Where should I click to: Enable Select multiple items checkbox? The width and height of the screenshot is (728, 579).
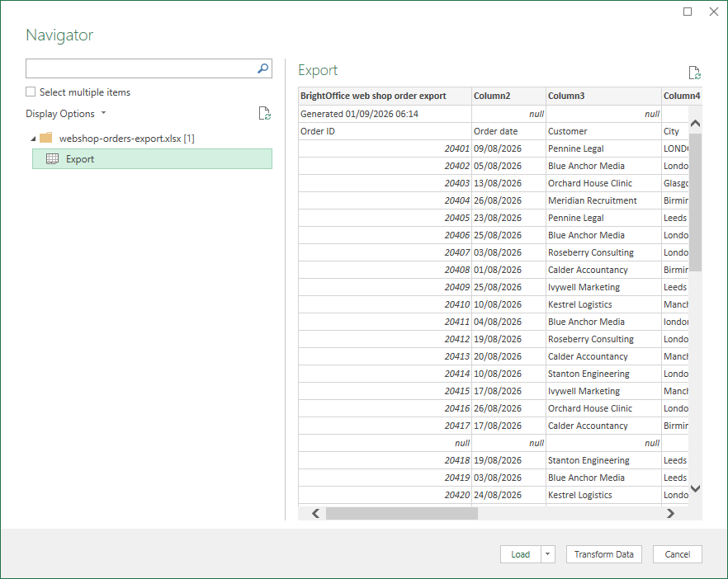(x=31, y=92)
